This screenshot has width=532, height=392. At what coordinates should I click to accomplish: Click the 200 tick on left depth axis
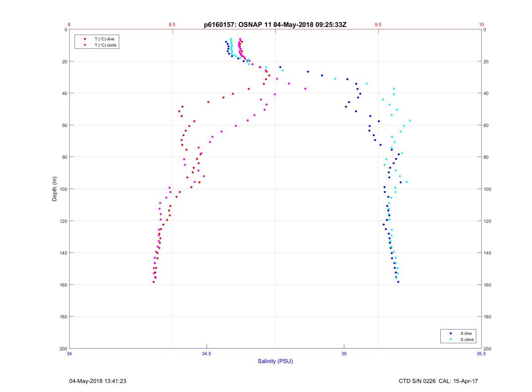[63, 349]
